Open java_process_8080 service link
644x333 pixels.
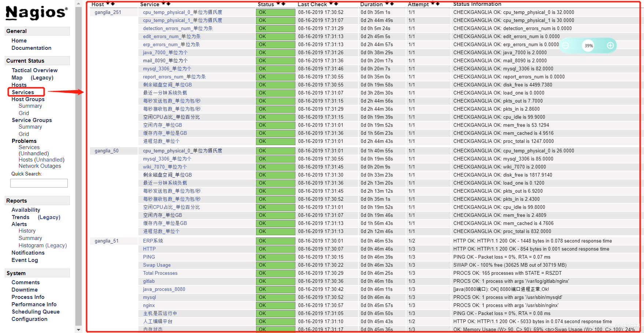point(164,289)
